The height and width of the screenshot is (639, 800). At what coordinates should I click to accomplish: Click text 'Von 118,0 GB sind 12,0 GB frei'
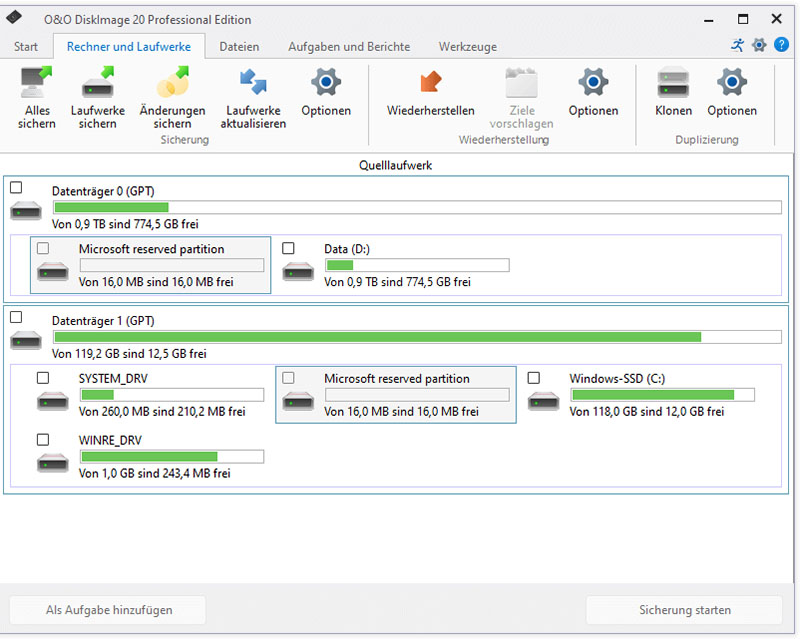[x=646, y=411]
